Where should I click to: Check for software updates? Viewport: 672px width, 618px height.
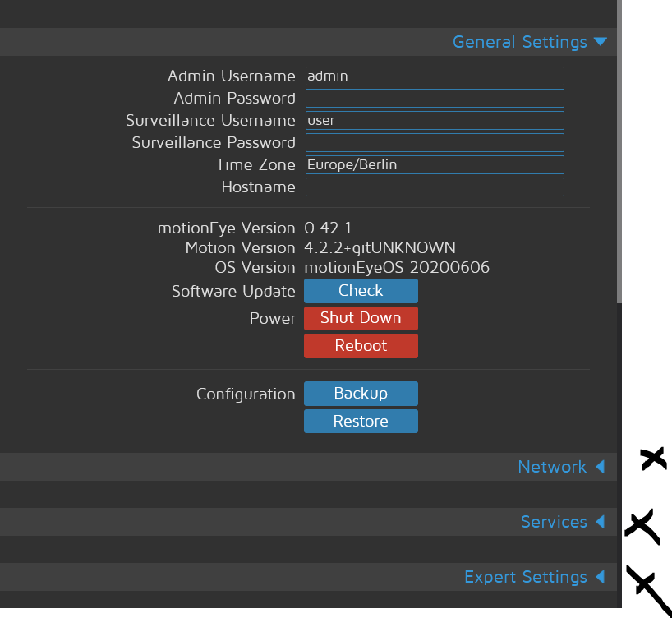(361, 291)
